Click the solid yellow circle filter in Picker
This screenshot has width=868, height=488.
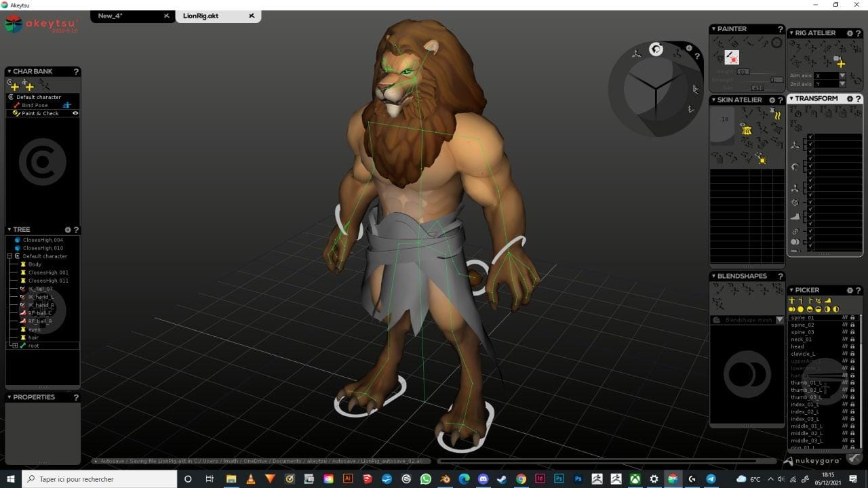800,309
